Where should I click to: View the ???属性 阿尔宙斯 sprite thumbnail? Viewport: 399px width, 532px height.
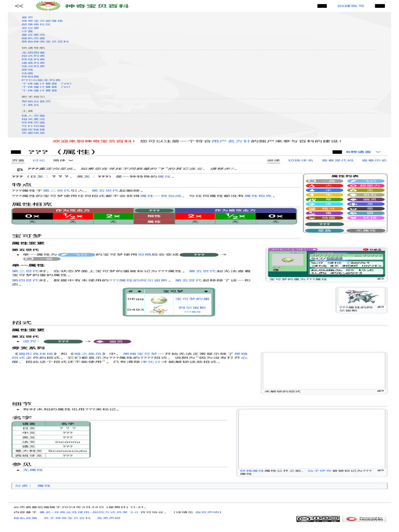(x=362, y=297)
